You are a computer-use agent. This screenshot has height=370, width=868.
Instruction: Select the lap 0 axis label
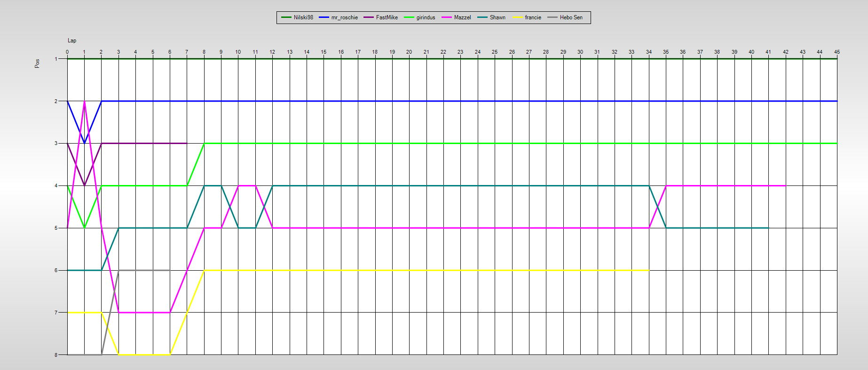point(67,52)
